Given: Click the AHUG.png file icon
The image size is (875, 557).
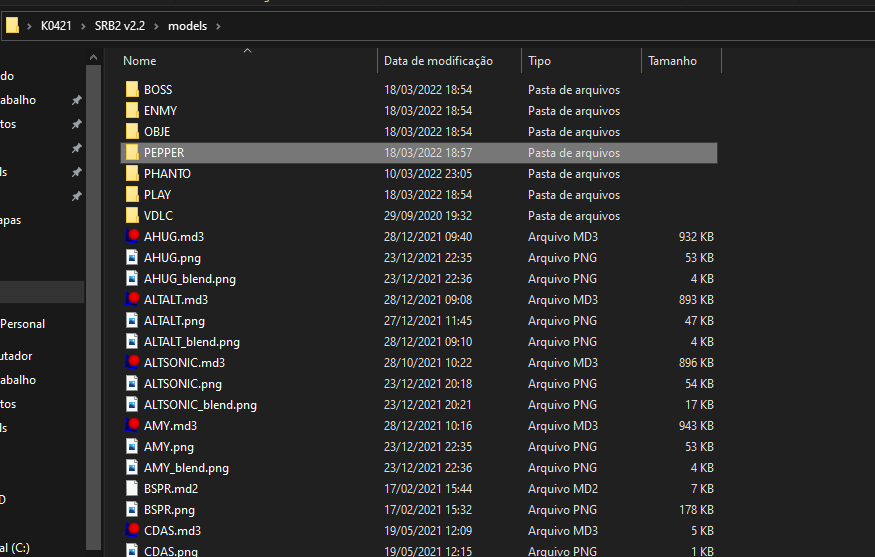Looking at the screenshot, I should (132, 257).
